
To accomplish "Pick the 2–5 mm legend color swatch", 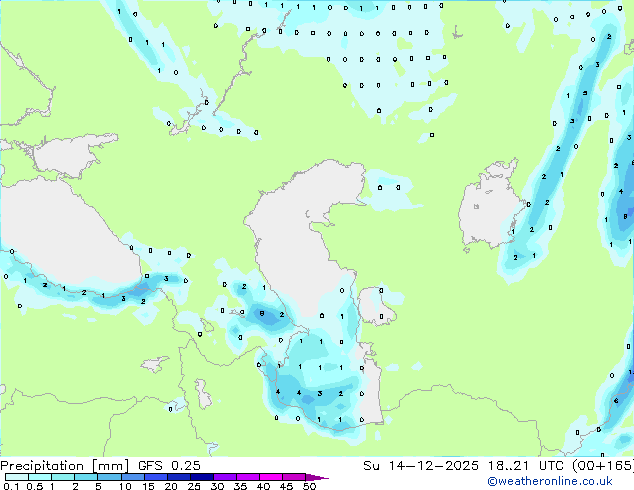I will (x=86, y=477).
